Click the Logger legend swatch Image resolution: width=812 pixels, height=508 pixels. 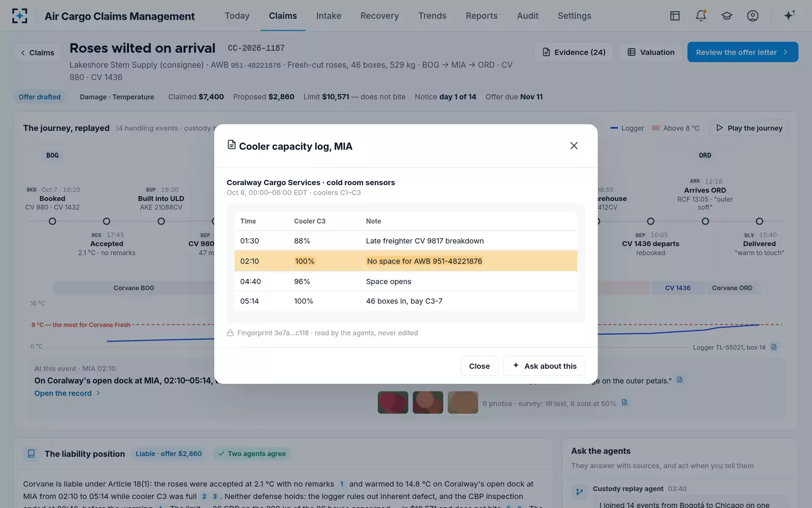614,128
